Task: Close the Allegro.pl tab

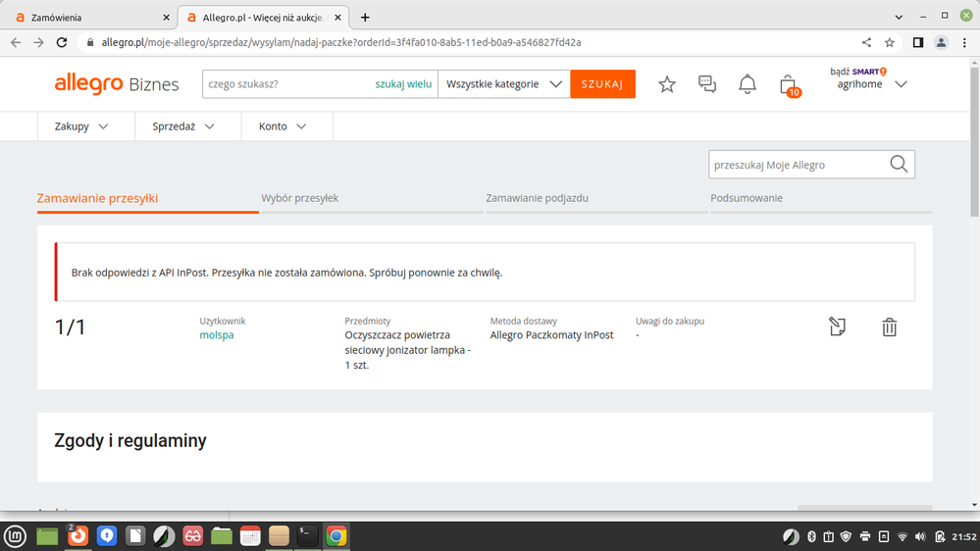Action: pyautogui.click(x=337, y=18)
